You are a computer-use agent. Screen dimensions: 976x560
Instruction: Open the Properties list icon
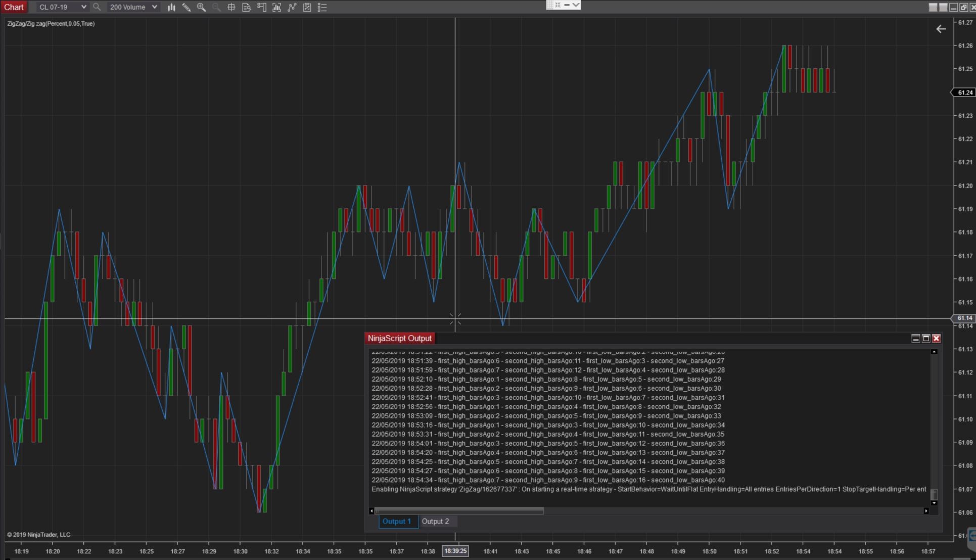(x=322, y=7)
